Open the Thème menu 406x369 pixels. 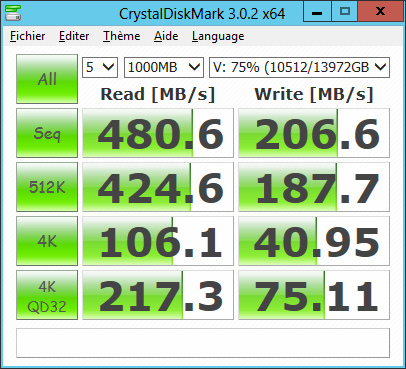coord(122,36)
